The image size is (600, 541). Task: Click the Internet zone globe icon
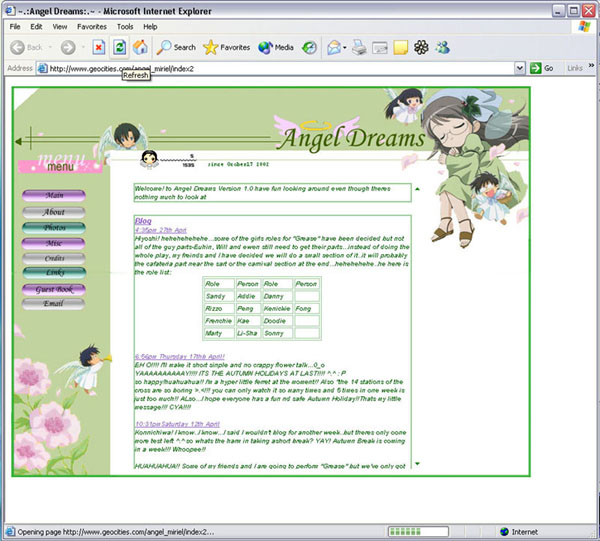point(504,531)
